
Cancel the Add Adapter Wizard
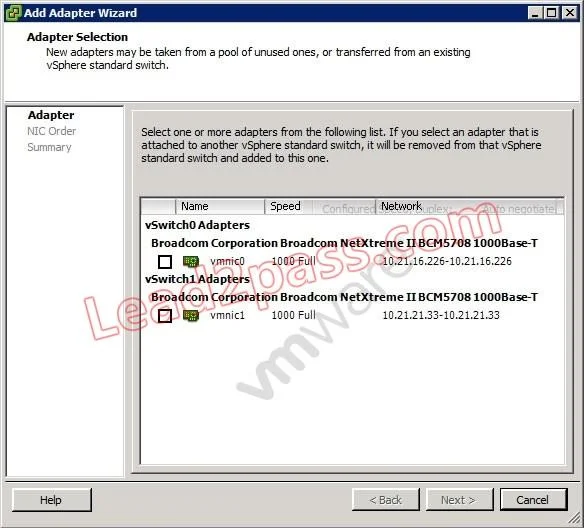(533, 500)
